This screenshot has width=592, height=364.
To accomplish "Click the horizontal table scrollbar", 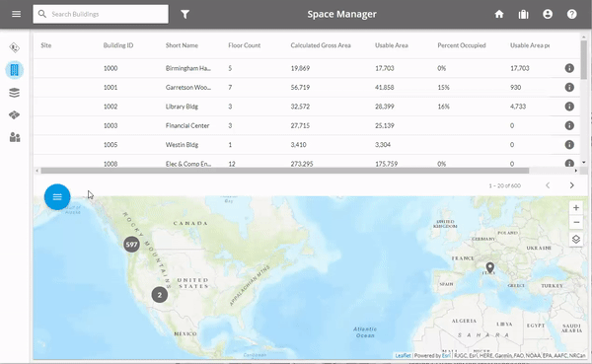I will pos(285,171).
